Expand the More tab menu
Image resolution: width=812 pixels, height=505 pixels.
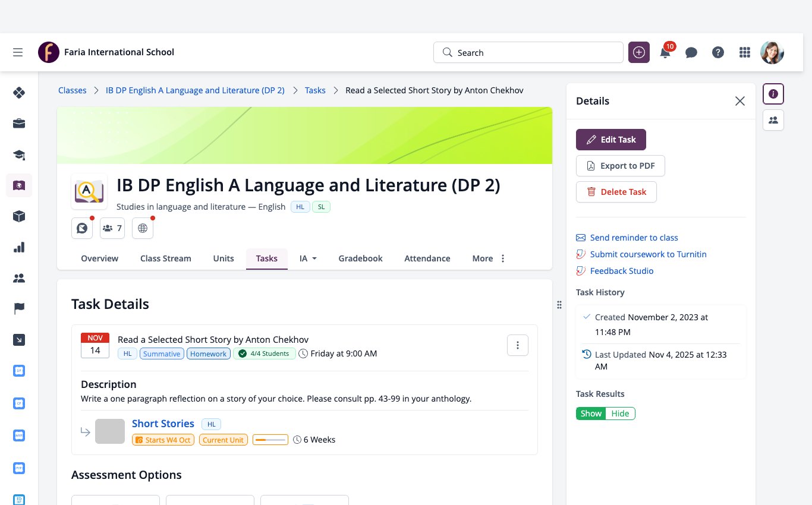[x=489, y=258]
